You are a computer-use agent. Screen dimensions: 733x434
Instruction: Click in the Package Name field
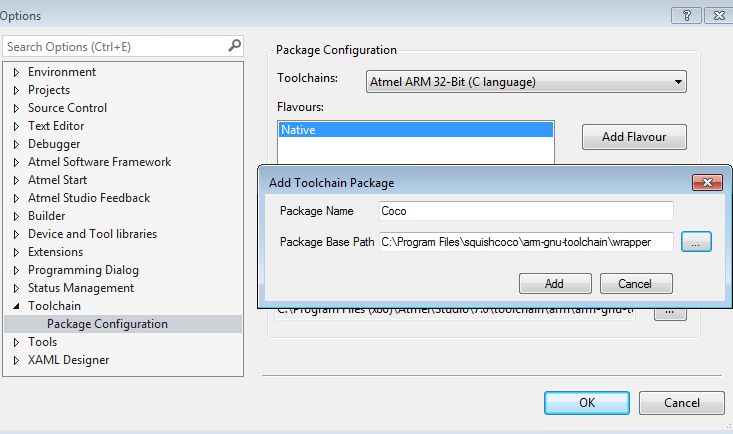526,211
